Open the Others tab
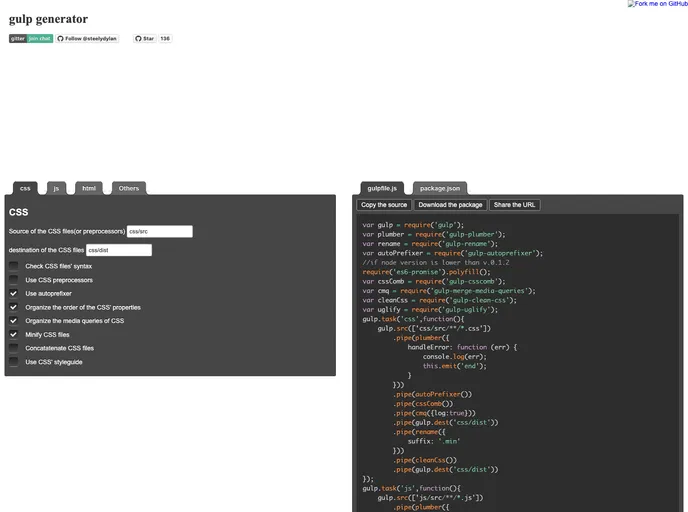688x512 pixels. pyautogui.click(x=129, y=188)
